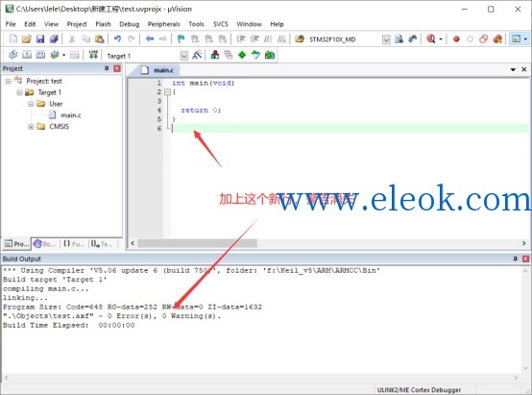Click the editor horizontal scrollbar thumb
This screenshot has width=532, height=395.
point(197,243)
